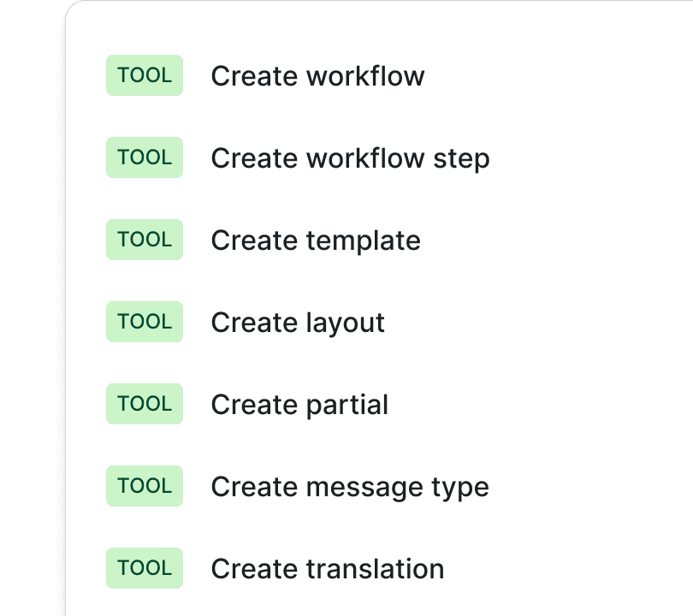Select the Create workflow step tool

pos(351,157)
